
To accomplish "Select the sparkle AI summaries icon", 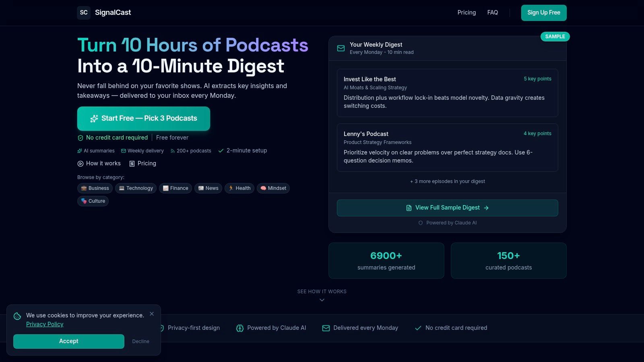I will tap(79, 150).
